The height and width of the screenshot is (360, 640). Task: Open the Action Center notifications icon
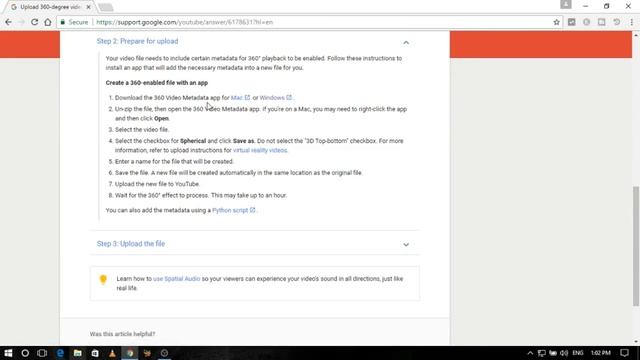[x=624, y=353]
